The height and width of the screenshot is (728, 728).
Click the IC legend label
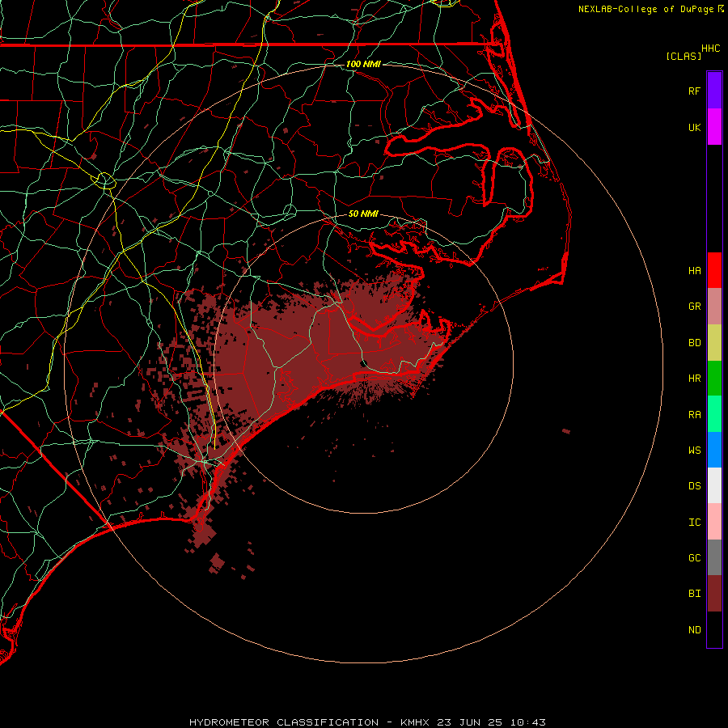click(x=694, y=523)
